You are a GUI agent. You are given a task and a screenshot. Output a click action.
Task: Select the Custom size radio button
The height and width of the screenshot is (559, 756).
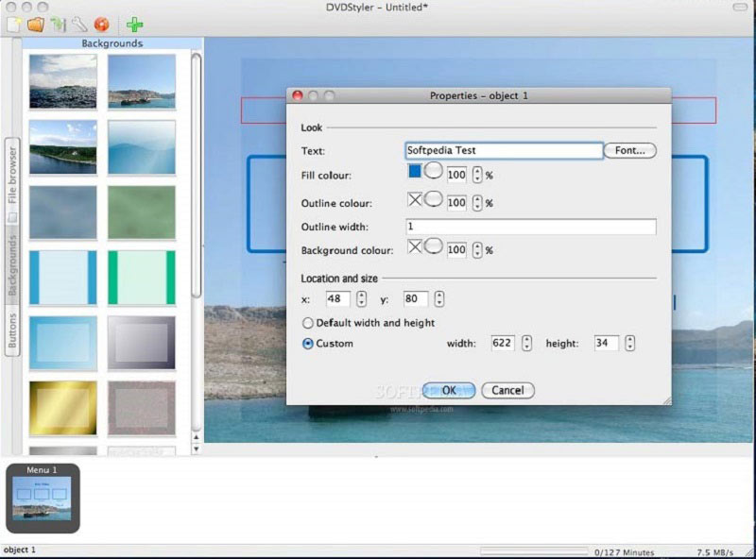point(306,344)
